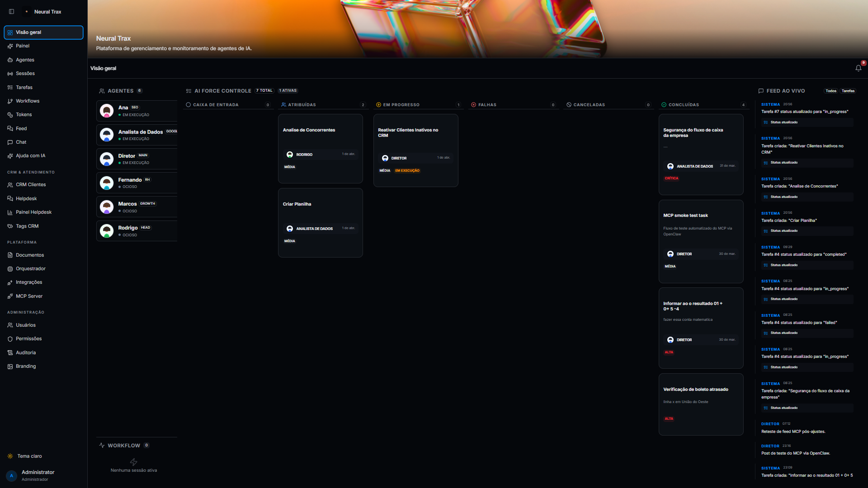Select Ana agent avatar
Image resolution: width=868 pixels, height=488 pixels.
[x=107, y=111]
